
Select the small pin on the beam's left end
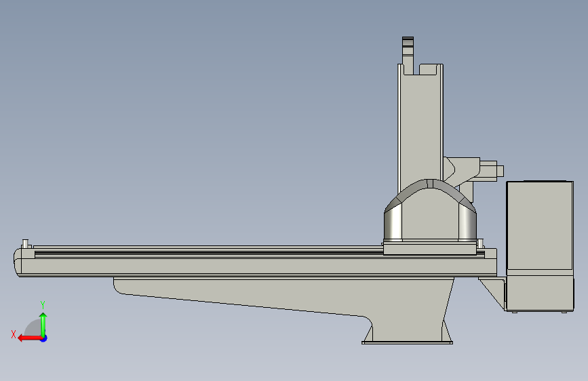coord(26,243)
